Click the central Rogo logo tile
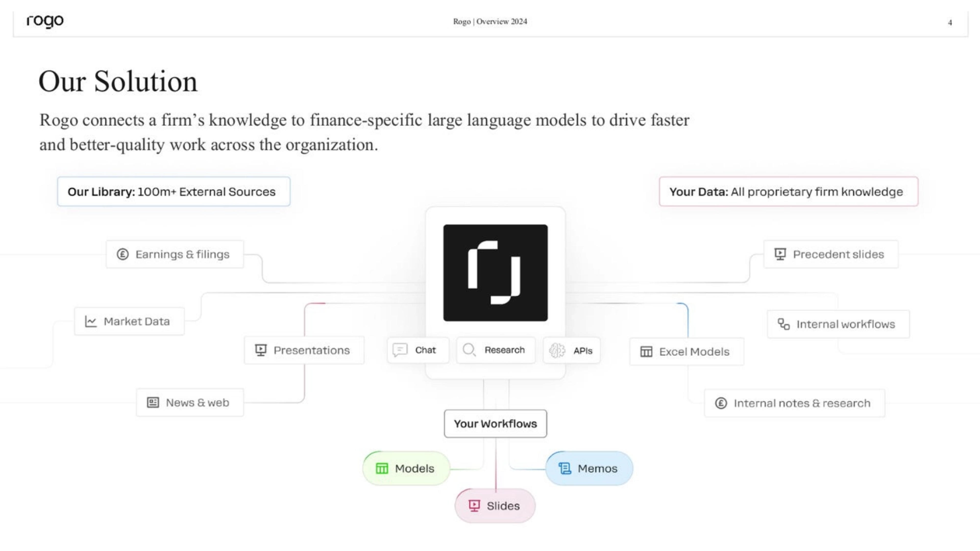 pyautogui.click(x=495, y=273)
